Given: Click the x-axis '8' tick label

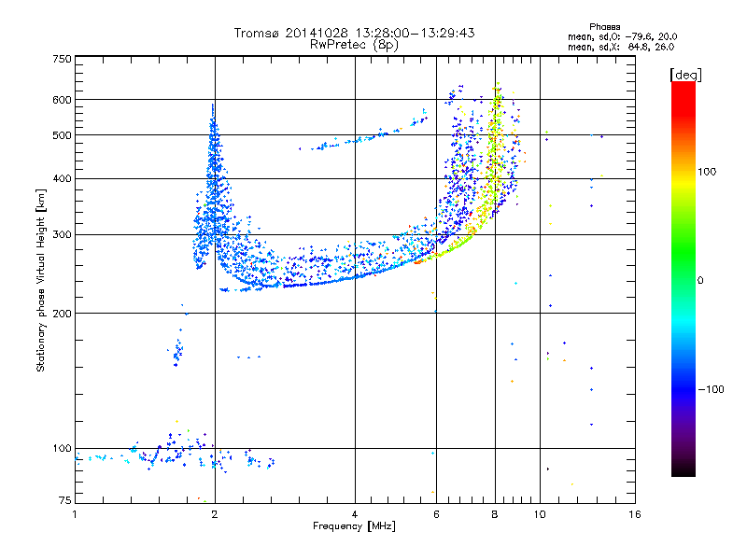Looking at the screenshot, I should 495,514.
